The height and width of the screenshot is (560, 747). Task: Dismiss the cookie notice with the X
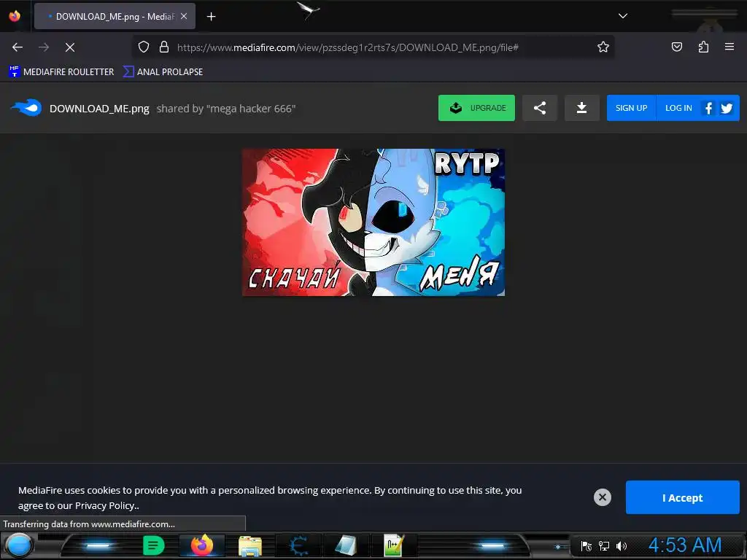(602, 497)
